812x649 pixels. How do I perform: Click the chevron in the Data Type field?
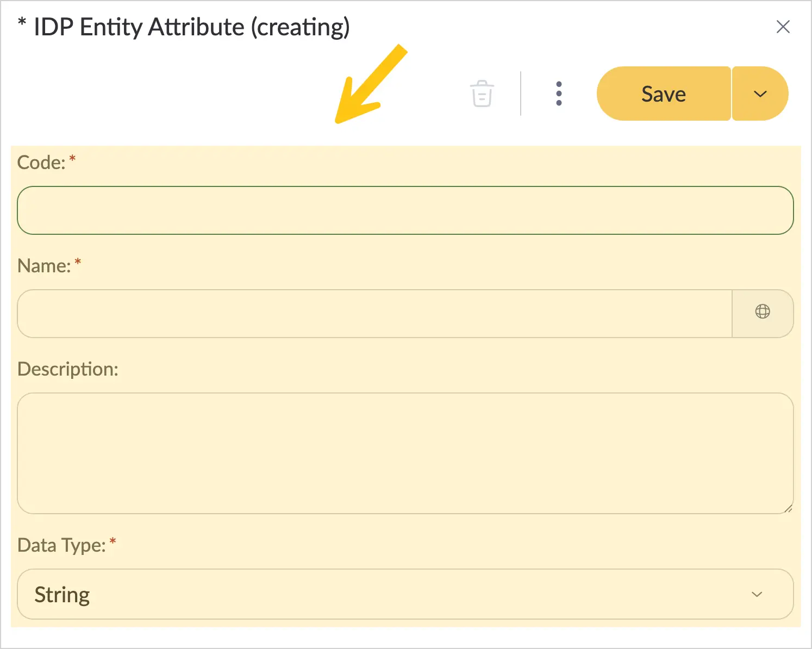pyautogui.click(x=757, y=594)
